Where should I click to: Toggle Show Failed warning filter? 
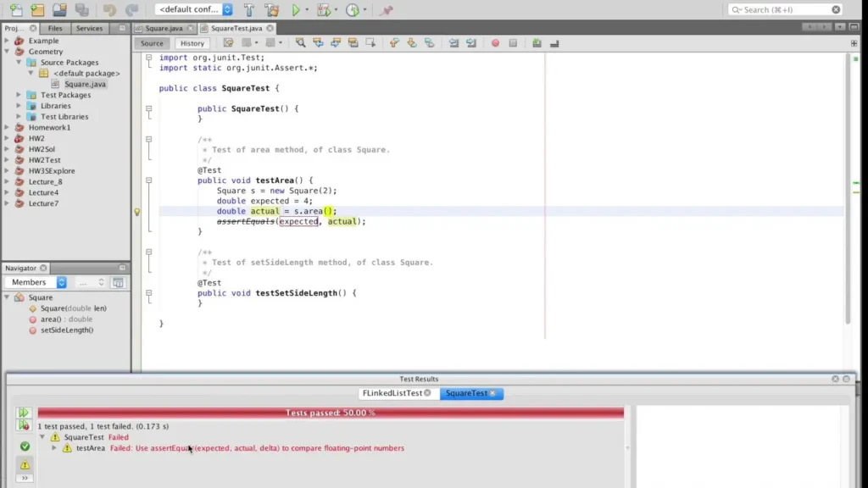pyautogui.click(x=25, y=464)
